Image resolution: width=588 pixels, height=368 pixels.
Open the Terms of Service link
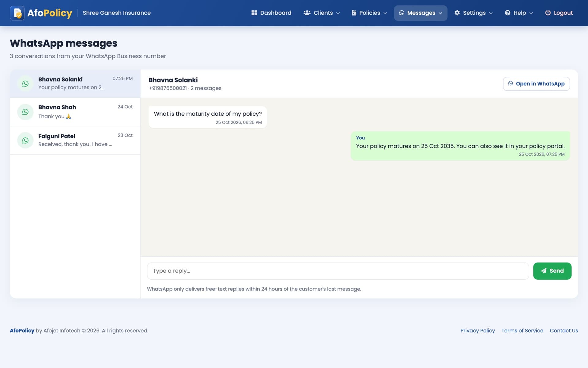point(522,331)
